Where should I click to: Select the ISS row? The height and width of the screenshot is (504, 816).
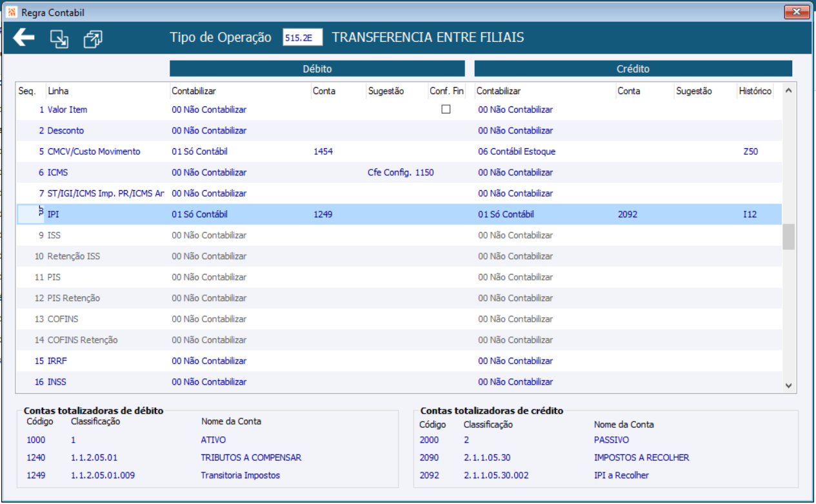[399, 235]
